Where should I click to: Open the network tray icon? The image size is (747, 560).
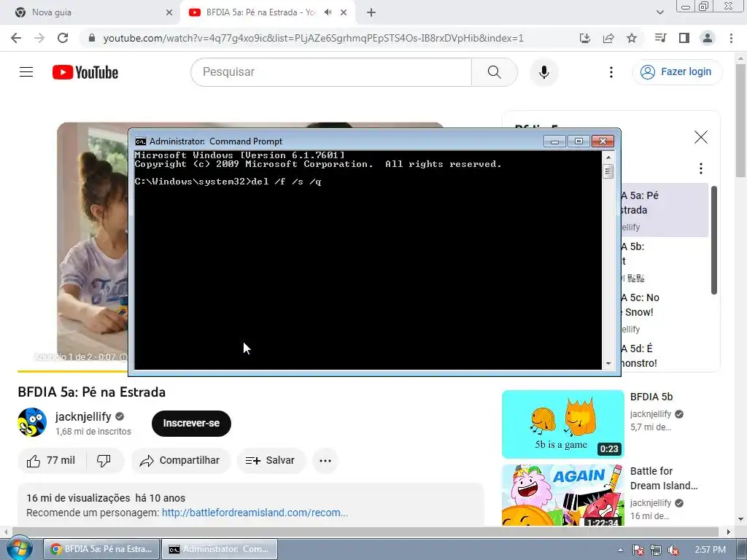(656, 550)
